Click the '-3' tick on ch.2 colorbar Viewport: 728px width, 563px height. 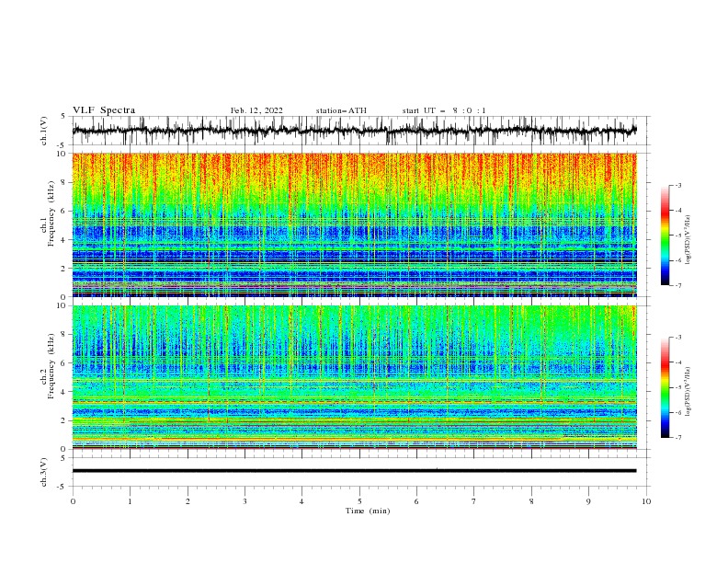677,338
